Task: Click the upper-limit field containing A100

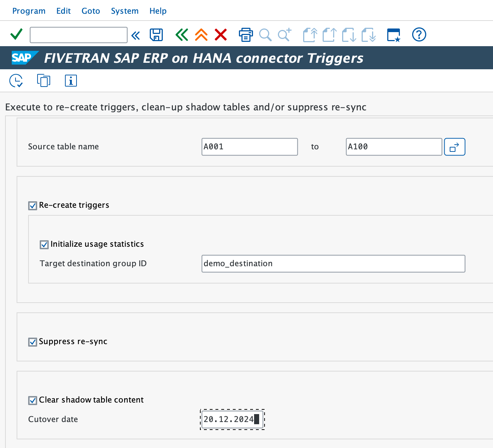Action: point(394,147)
